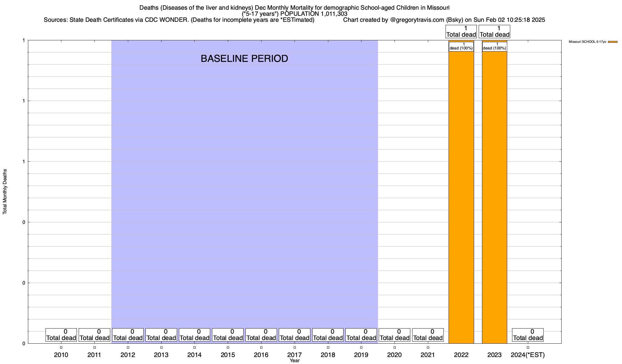
Task: Click the 2022 top Total dead box
Action: click(461, 32)
